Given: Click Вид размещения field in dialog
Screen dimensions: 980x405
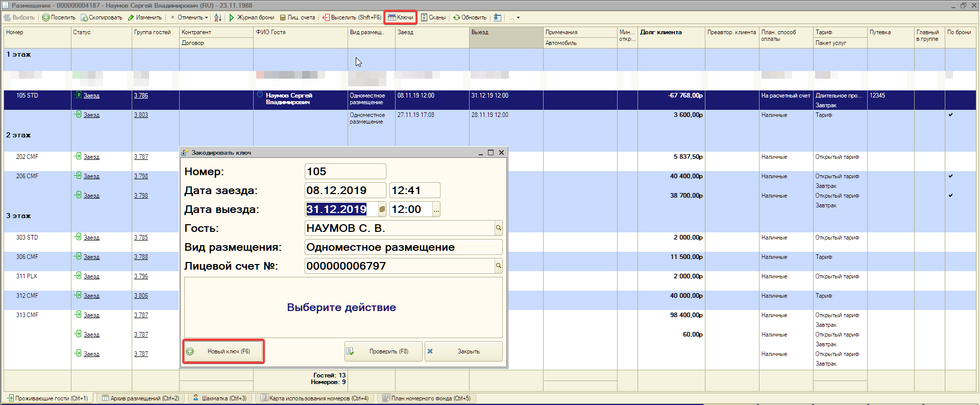Looking at the screenshot, I should tap(403, 247).
